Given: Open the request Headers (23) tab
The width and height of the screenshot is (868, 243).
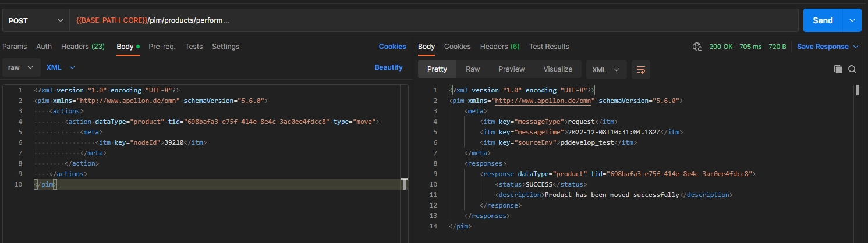Looking at the screenshot, I should click(83, 47).
